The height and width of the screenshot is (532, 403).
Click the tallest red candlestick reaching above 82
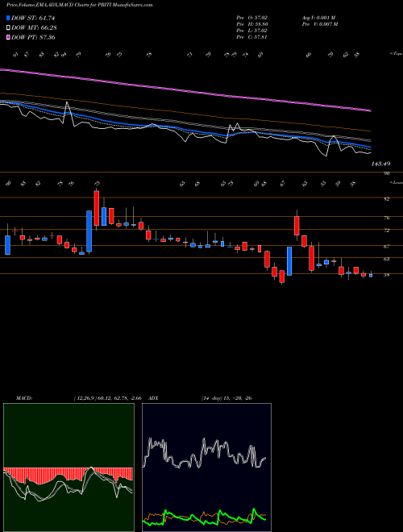97,208
